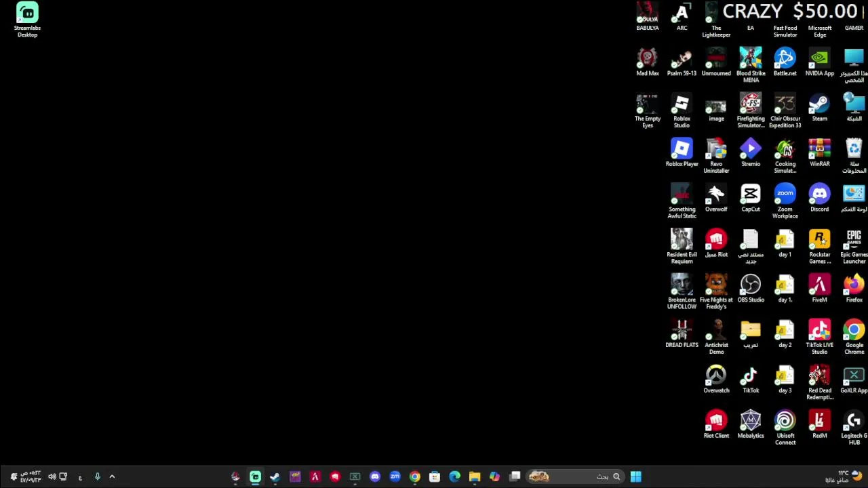Open Red Dead Redemption shortcut
The width and height of the screenshot is (868, 488).
[x=819, y=383]
